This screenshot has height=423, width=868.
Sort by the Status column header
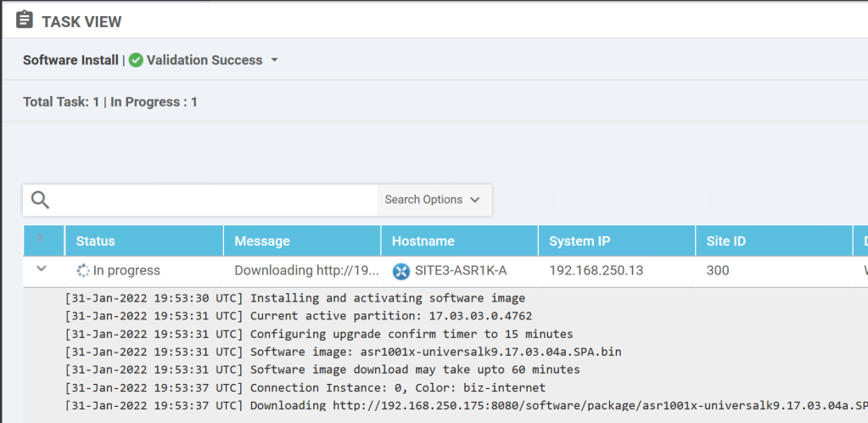tap(95, 241)
